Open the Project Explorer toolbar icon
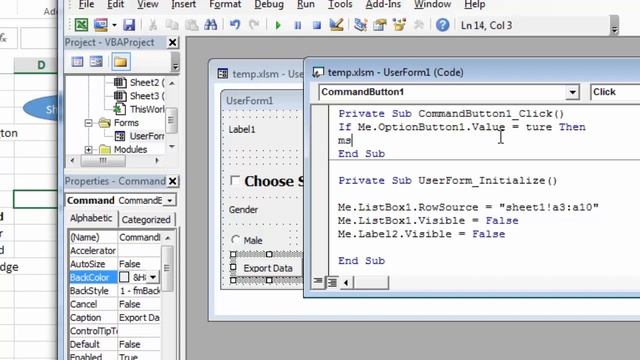 point(360,25)
